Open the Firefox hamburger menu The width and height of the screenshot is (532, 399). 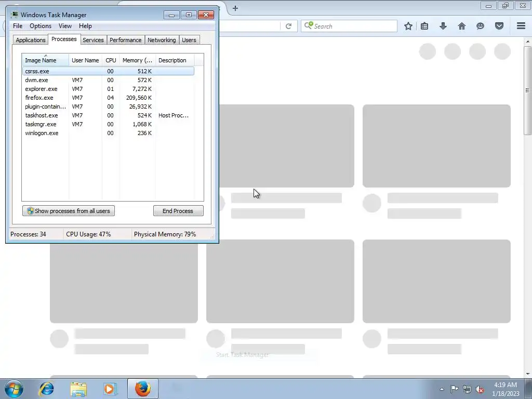[x=521, y=26]
